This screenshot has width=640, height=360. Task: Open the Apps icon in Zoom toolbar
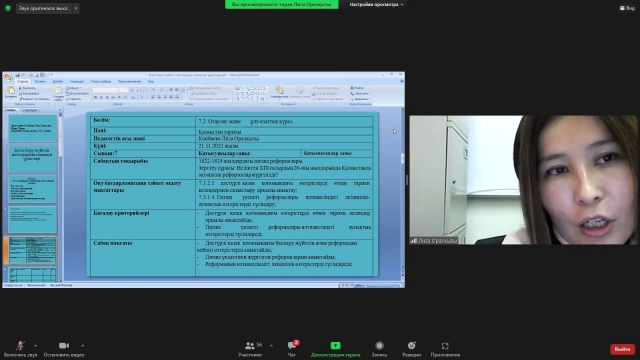pos(445,346)
